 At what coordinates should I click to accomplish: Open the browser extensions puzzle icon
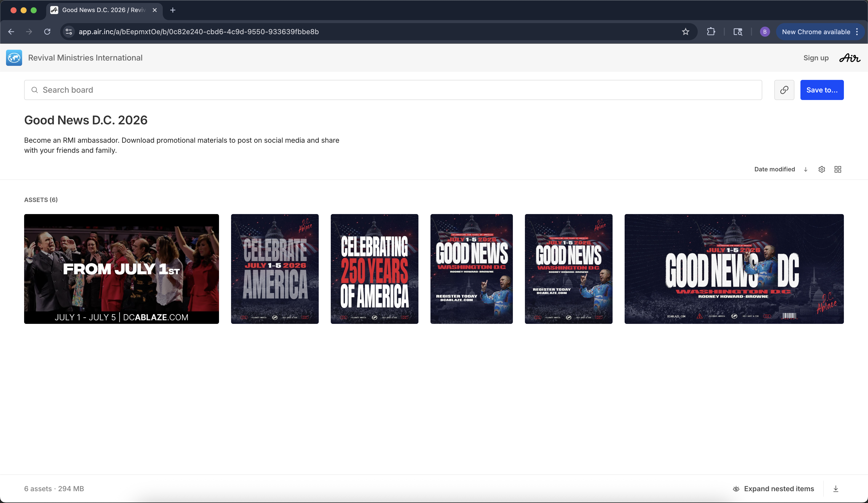click(x=711, y=32)
